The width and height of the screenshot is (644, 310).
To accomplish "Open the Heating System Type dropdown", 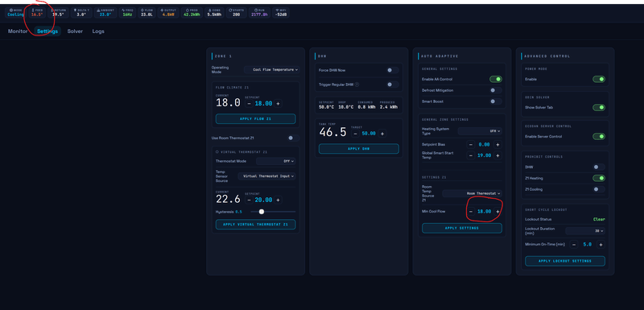I will pos(480,131).
